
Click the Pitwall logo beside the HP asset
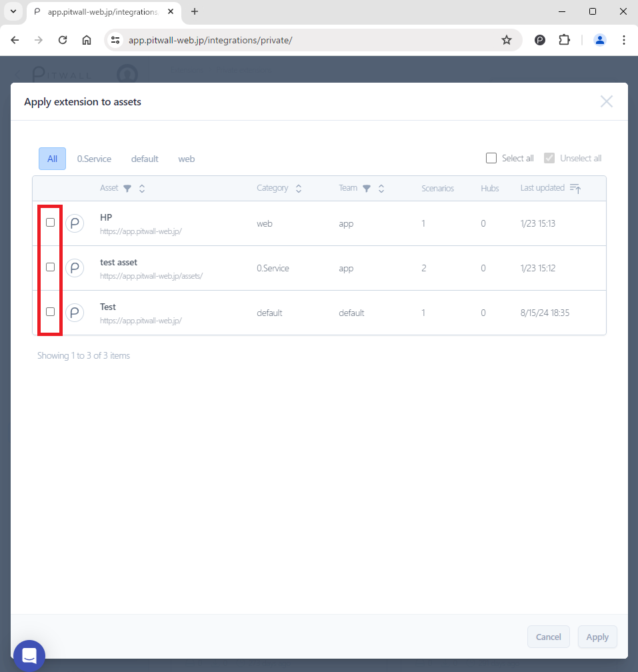(x=75, y=223)
